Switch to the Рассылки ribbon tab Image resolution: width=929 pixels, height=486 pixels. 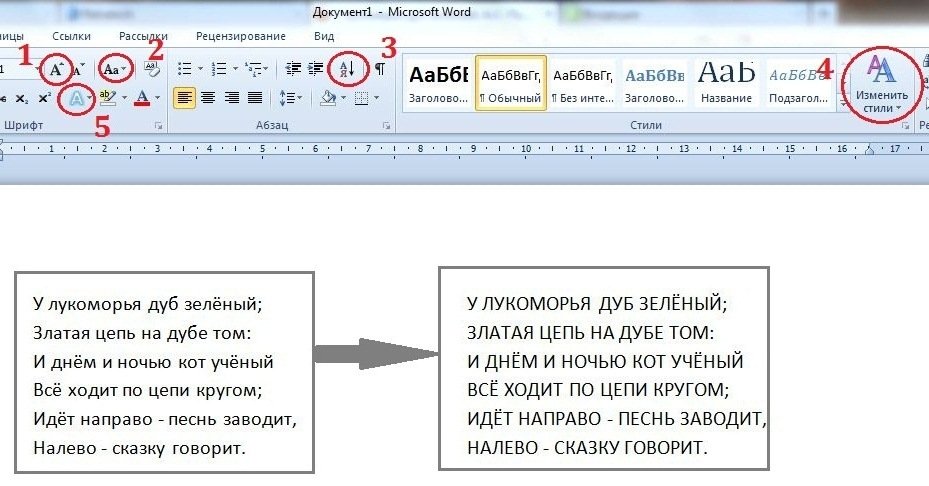143,36
